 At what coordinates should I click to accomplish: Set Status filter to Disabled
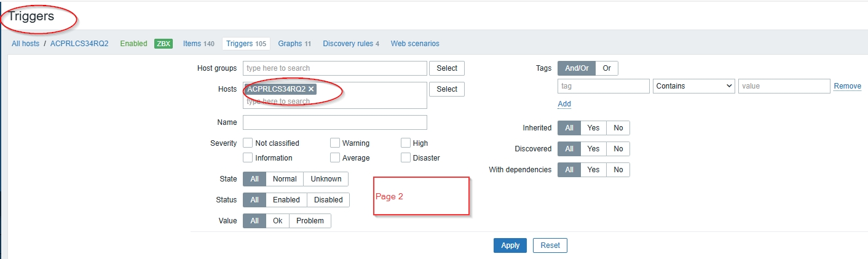pos(328,200)
